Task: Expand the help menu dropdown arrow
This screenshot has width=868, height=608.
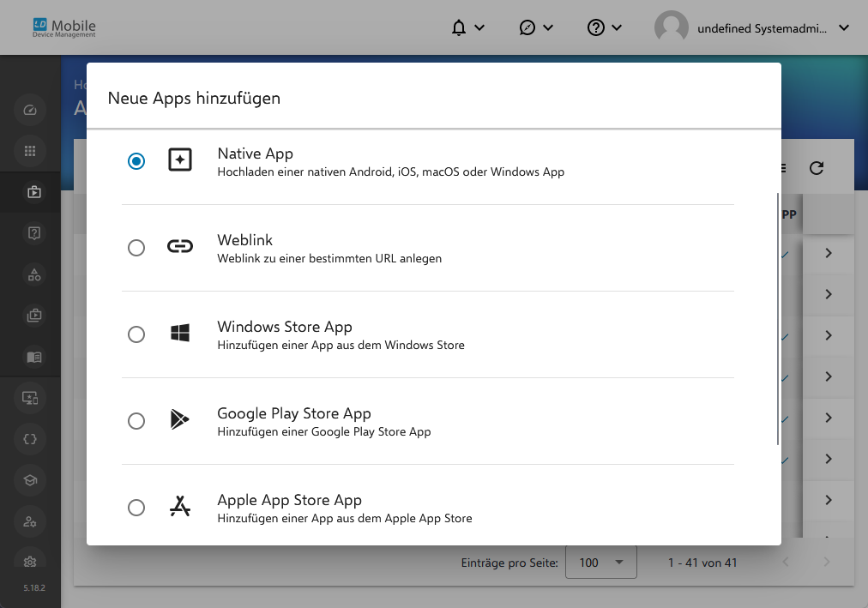Action: pyautogui.click(x=617, y=27)
